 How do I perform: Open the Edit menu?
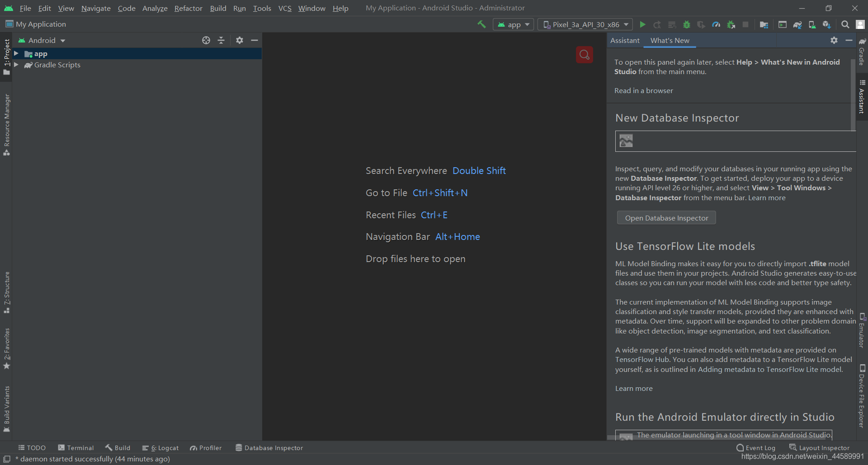click(x=45, y=8)
